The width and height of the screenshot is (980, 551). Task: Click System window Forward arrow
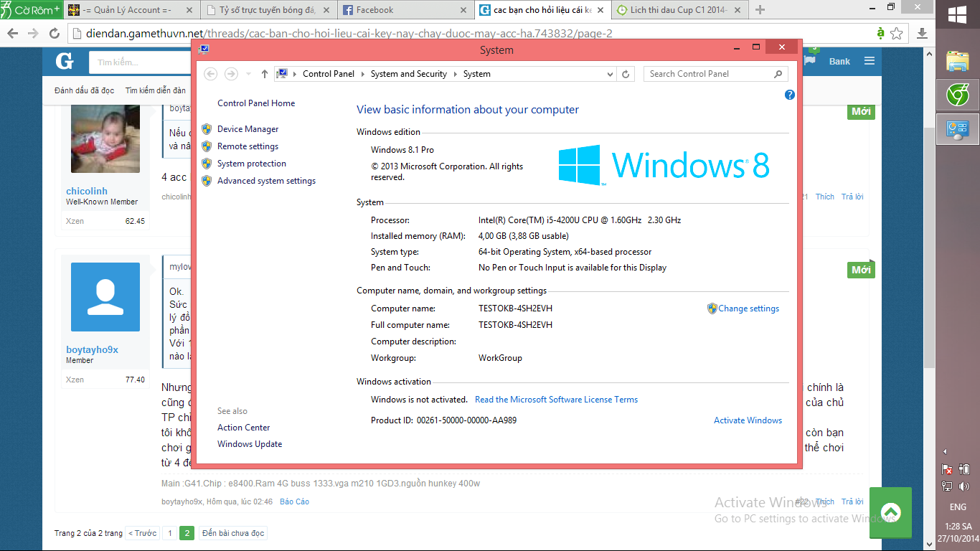coord(231,74)
